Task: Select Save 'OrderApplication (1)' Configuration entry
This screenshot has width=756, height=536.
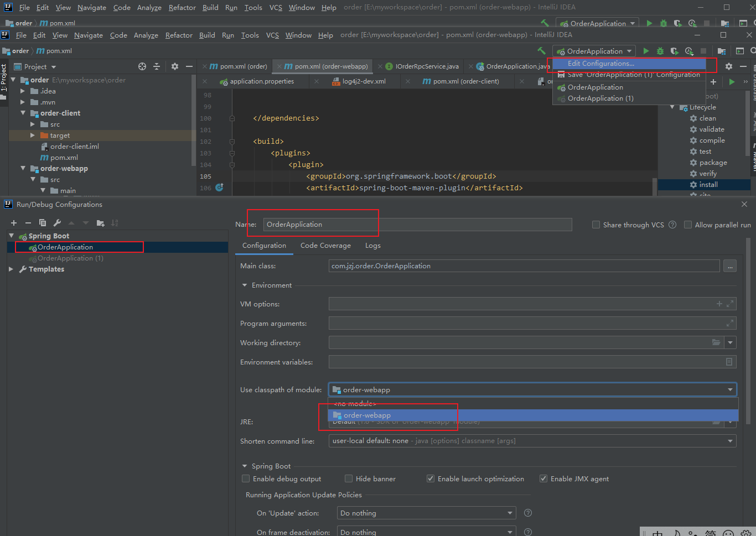Action: coord(629,75)
